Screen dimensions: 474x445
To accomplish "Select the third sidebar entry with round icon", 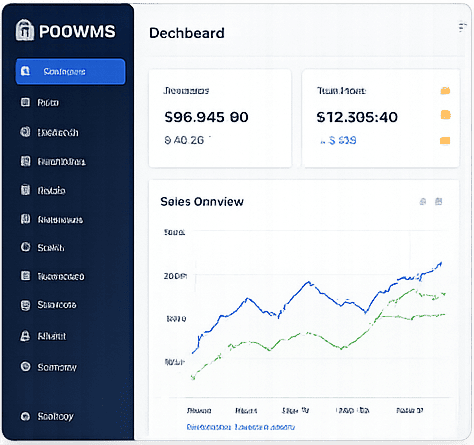I will coord(49,132).
